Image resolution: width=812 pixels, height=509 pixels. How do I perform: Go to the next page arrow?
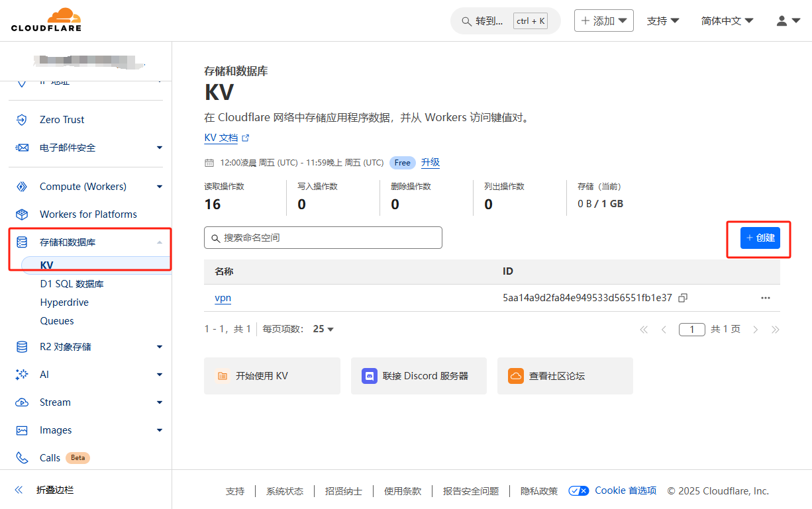756,330
